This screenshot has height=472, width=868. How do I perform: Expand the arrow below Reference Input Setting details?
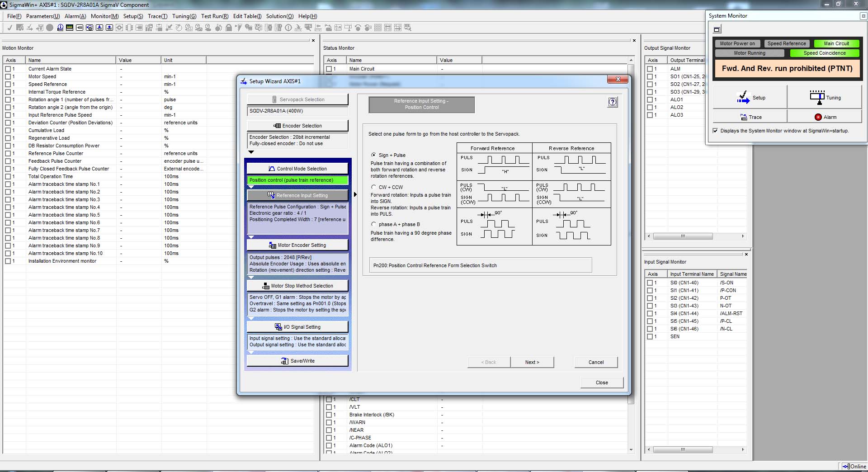pyautogui.click(x=251, y=237)
